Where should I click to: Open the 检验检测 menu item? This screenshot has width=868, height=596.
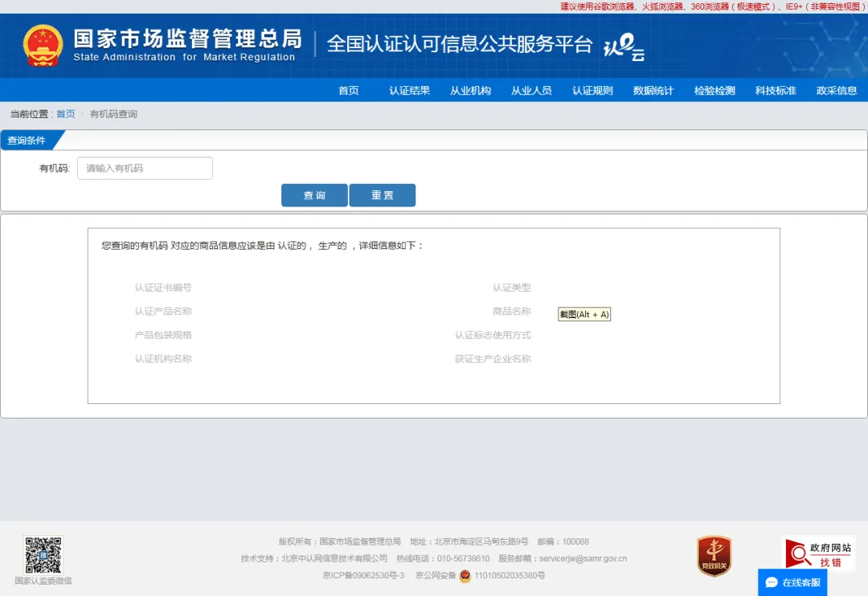(714, 91)
